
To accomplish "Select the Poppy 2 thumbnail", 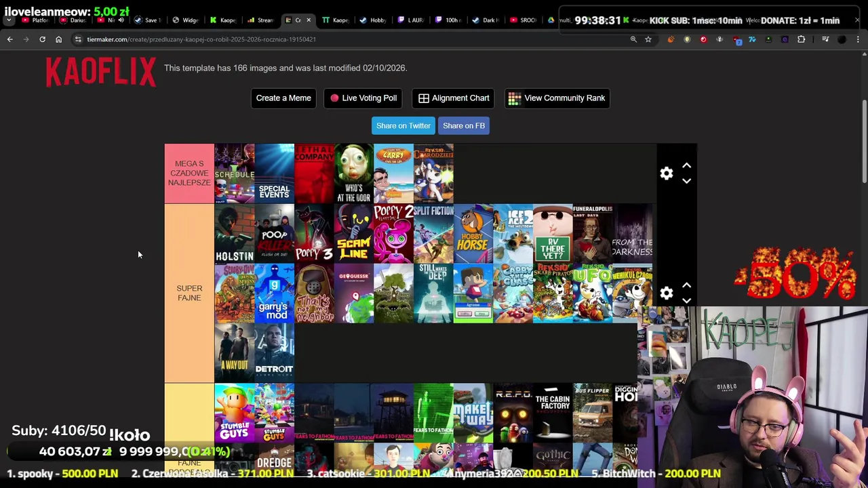I will click(x=393, y=234).
